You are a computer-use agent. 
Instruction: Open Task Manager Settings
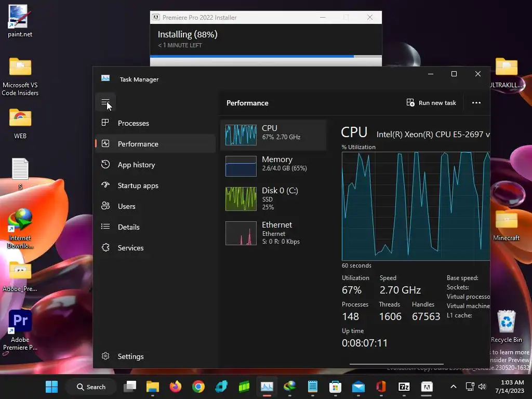(155, 356)
